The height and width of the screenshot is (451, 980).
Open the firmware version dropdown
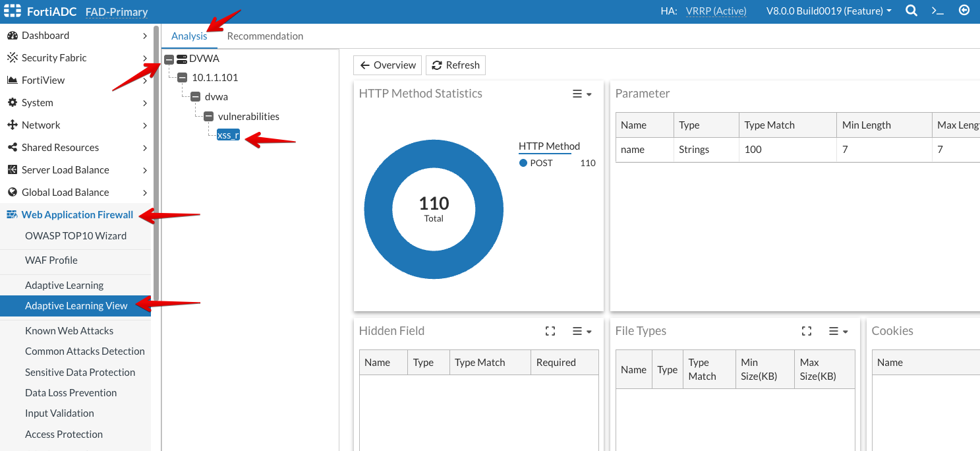pyautogui.click(x=828, y=11)
